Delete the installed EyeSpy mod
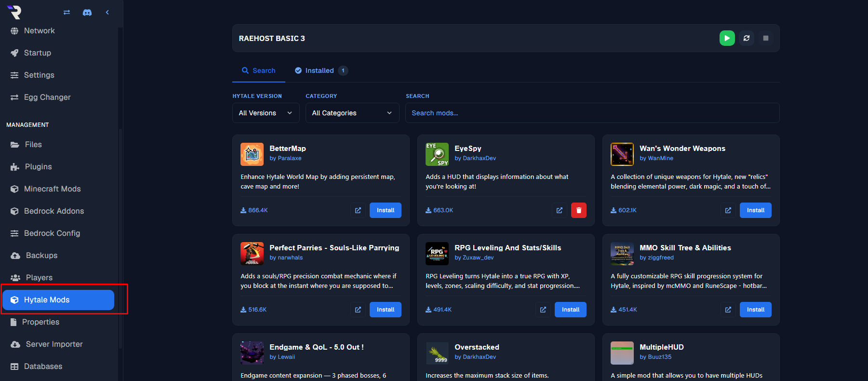The width and height of the screenshot is (868, 381). pos(579,210)
